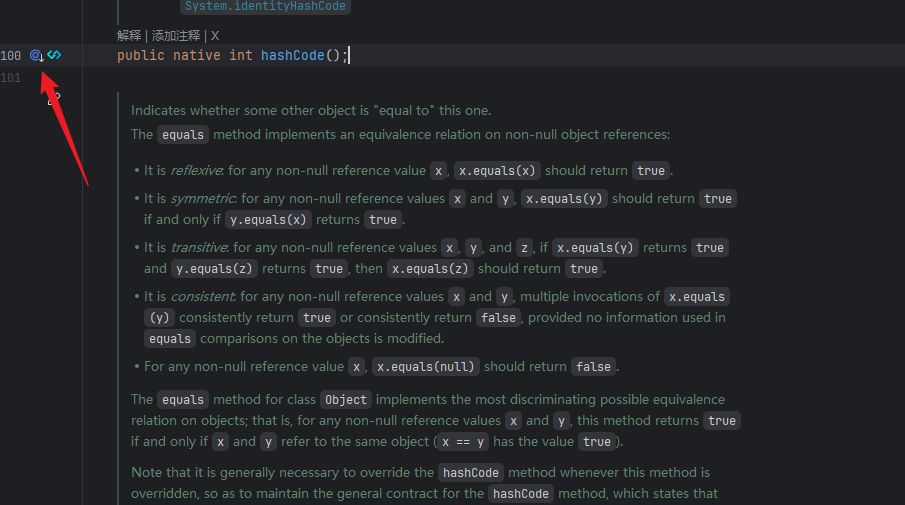Click the word consistent in the fourth bullet
The width and height of the screenshot is (905, 505).
click(x=203, y=297)
